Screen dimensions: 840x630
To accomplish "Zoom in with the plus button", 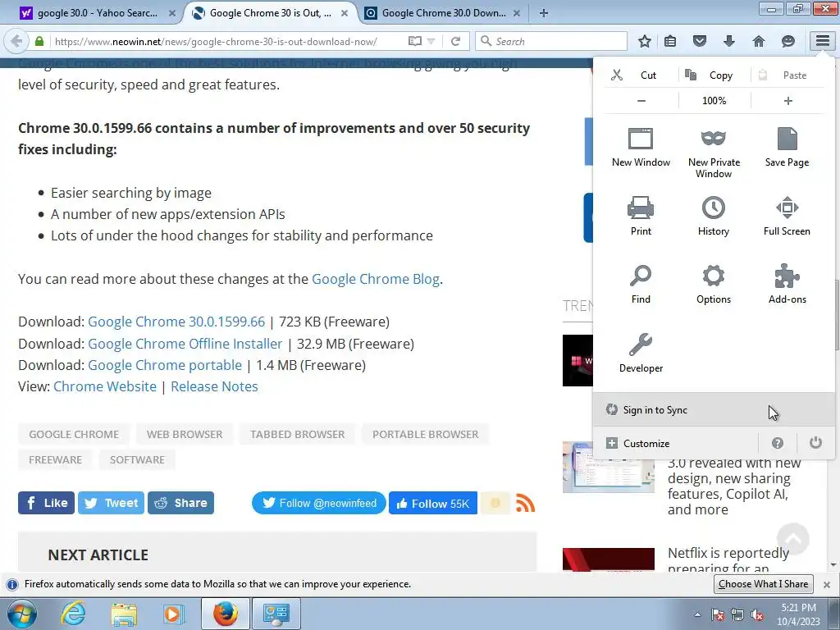I will pos(787,101).
